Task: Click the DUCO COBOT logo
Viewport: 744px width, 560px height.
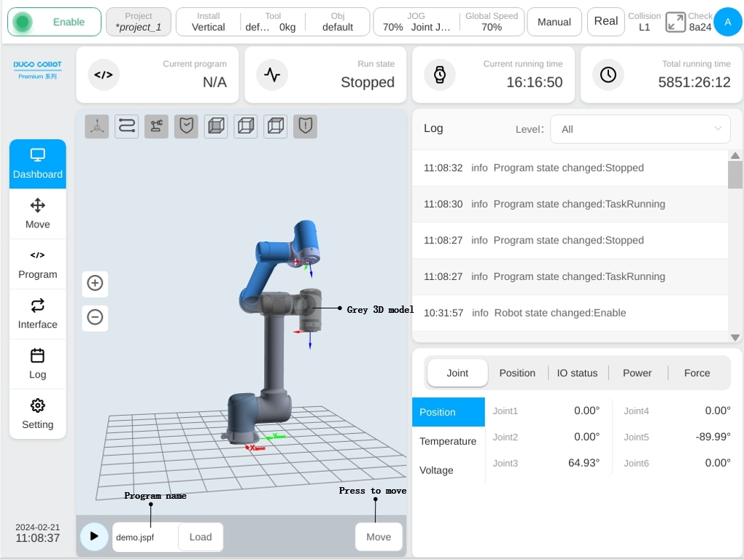Action: [37, 69]
